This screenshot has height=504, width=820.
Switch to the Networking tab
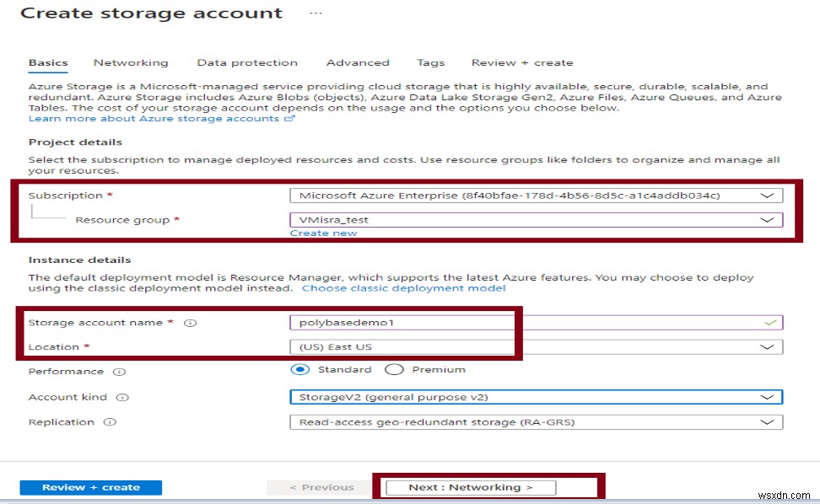pos(131,62)
